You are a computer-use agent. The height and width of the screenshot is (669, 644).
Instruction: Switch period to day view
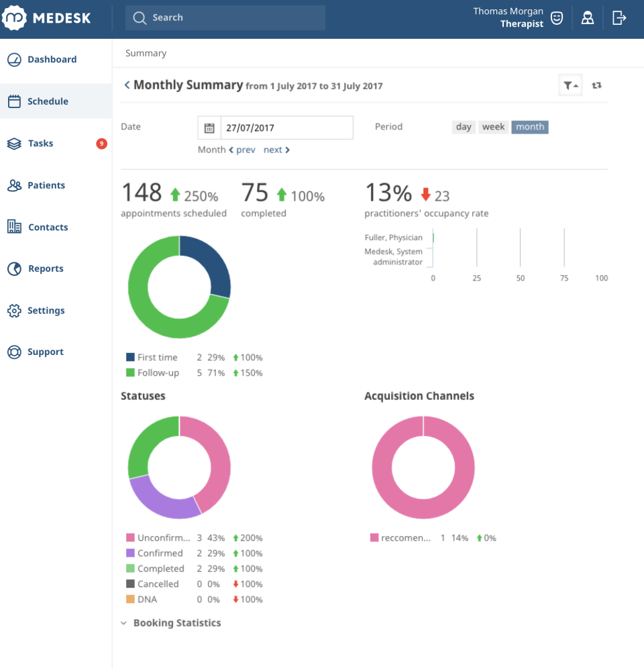click(x=464, y=127)
